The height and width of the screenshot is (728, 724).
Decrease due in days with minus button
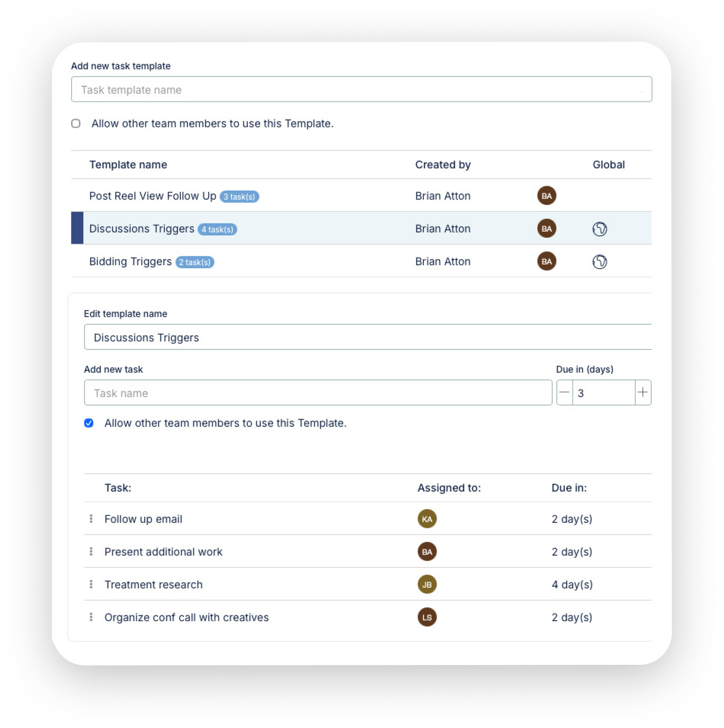(x=565, y=393)
